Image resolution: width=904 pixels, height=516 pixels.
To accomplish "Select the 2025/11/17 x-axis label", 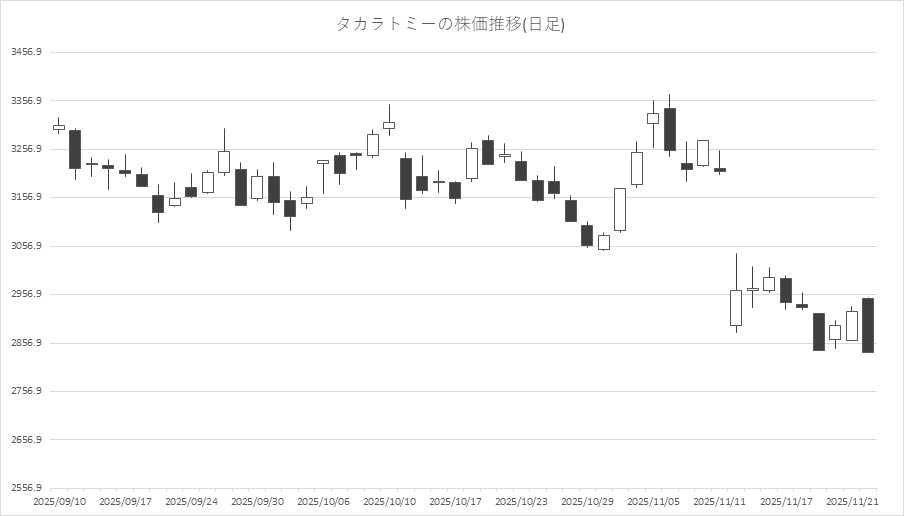I will point(785,501).
